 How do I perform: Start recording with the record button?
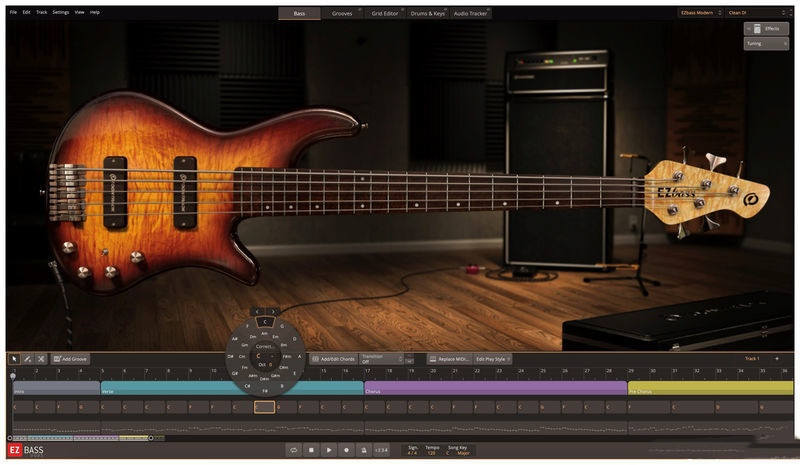(346, 450)
